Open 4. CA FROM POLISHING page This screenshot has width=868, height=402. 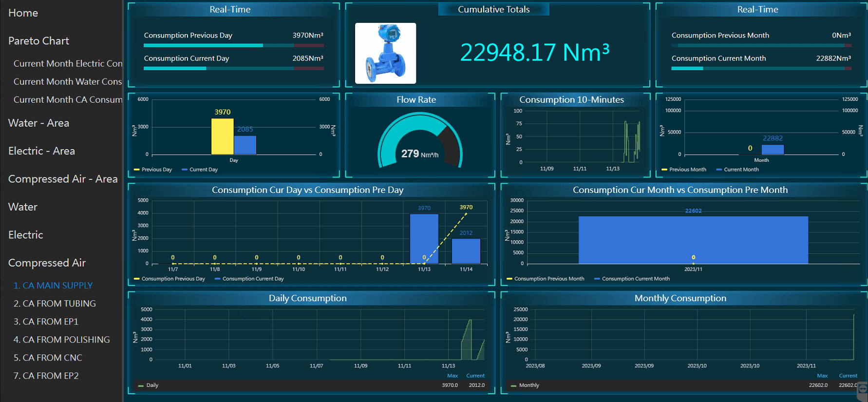tap(61, 340)
